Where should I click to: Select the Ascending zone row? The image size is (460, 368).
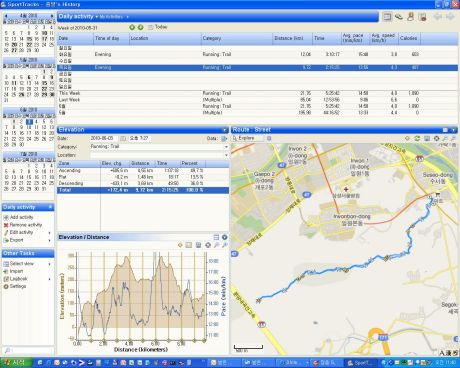(x=143, y=171)
